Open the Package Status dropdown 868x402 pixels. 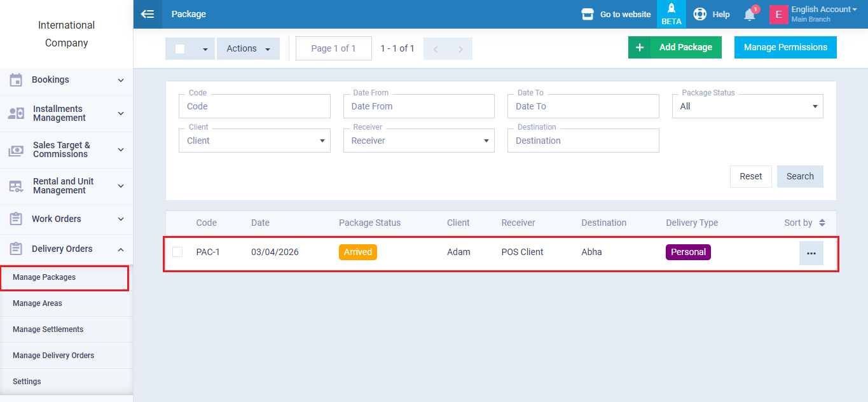point(747,106)
